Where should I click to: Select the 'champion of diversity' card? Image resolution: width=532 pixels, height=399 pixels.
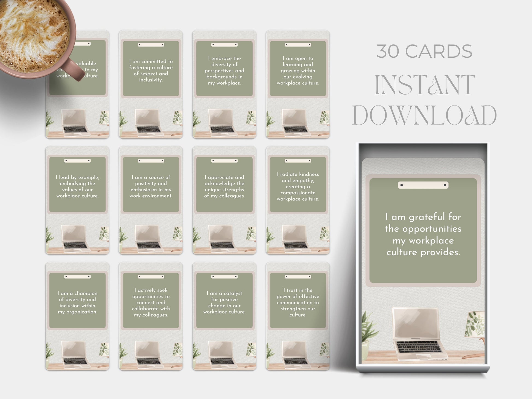tap(77, 302)
